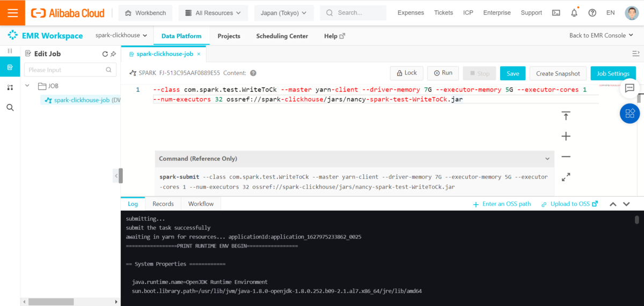Image resolution: width=644 pixels, height=306 pixels.
Task: Close the spark-clickhouse-job tab
Action: pos(199,54)
